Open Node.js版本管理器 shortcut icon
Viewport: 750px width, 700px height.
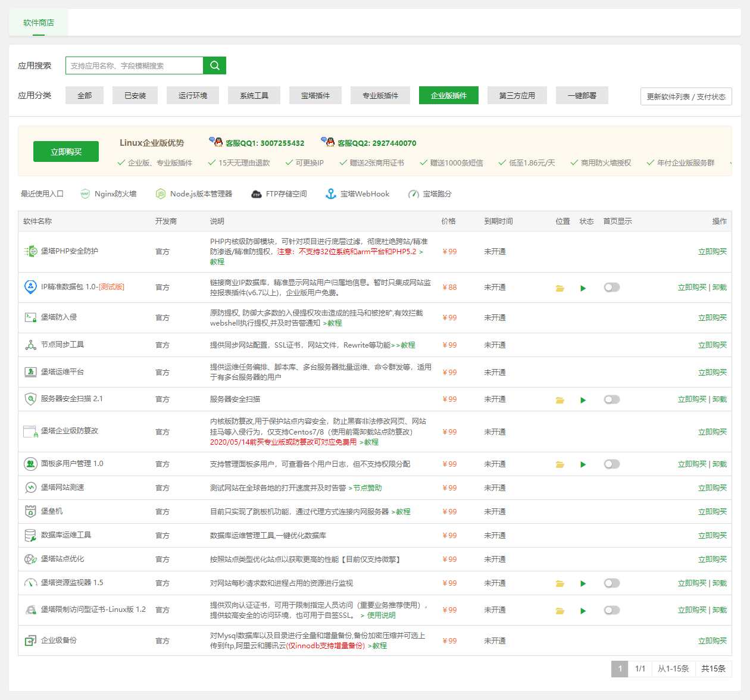pyautogui.click(x=160, y=194)
